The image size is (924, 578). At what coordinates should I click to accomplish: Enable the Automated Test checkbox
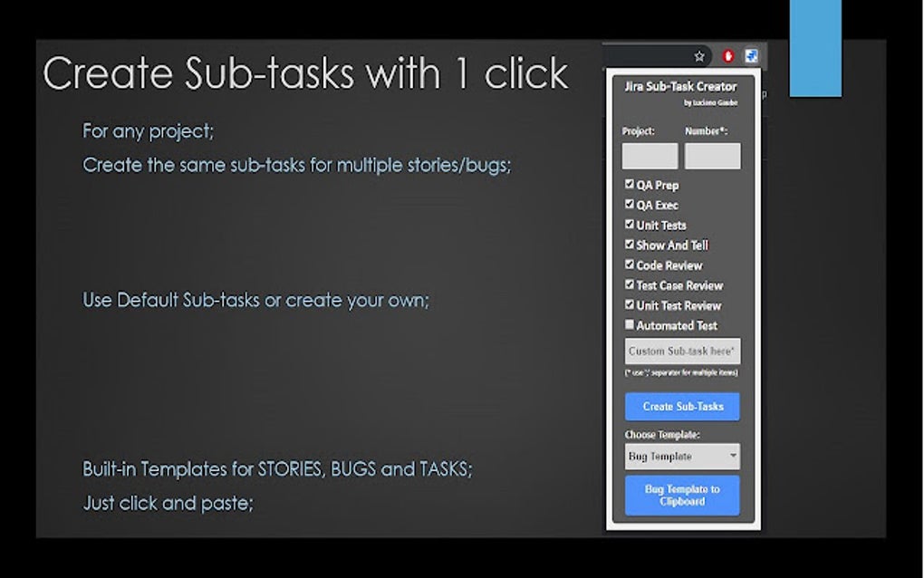(630, 324)
